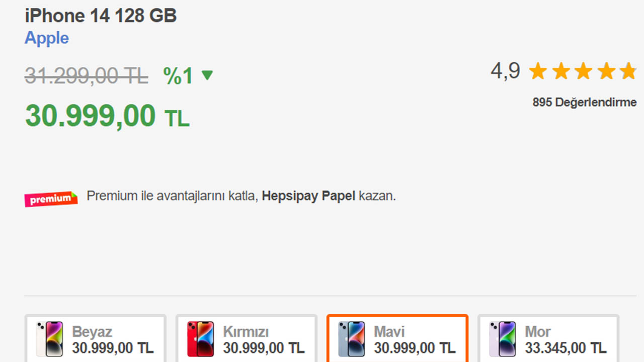Click the crossed-out 31.299,00 TL price
The height and width of the screenshot is (362, 644).
86,76
